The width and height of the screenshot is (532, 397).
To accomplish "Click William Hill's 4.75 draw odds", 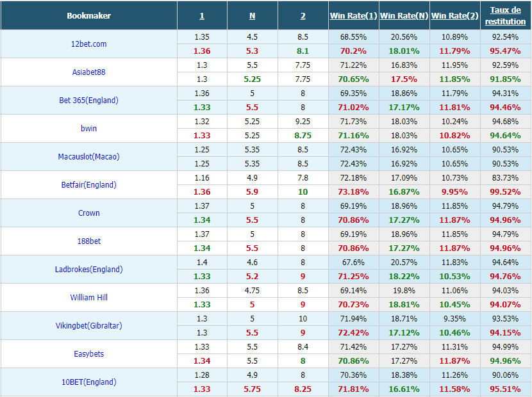I will [252, 290].
